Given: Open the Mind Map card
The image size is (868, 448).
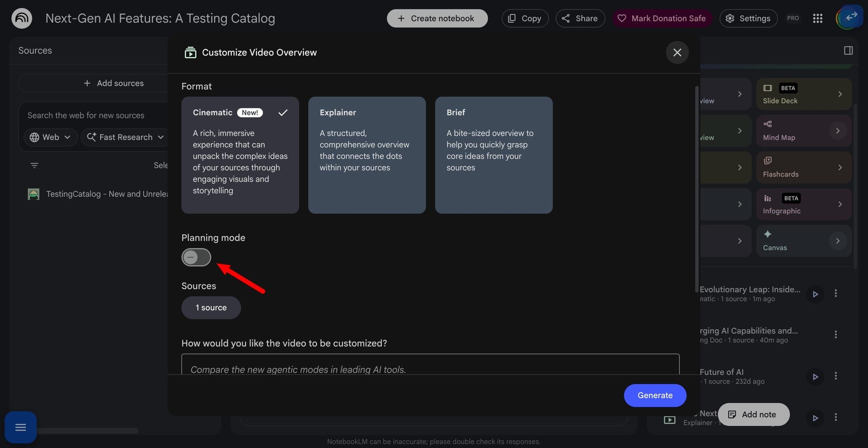Looking at the screenshot, I should (804, 131).
